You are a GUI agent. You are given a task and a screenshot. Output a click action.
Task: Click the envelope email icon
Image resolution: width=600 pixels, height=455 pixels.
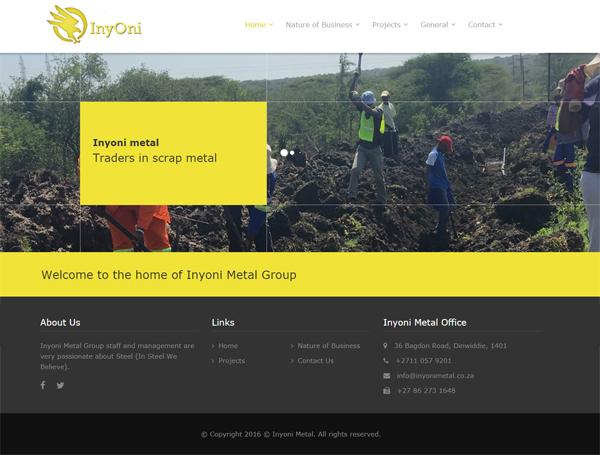[x=386, y=376]
